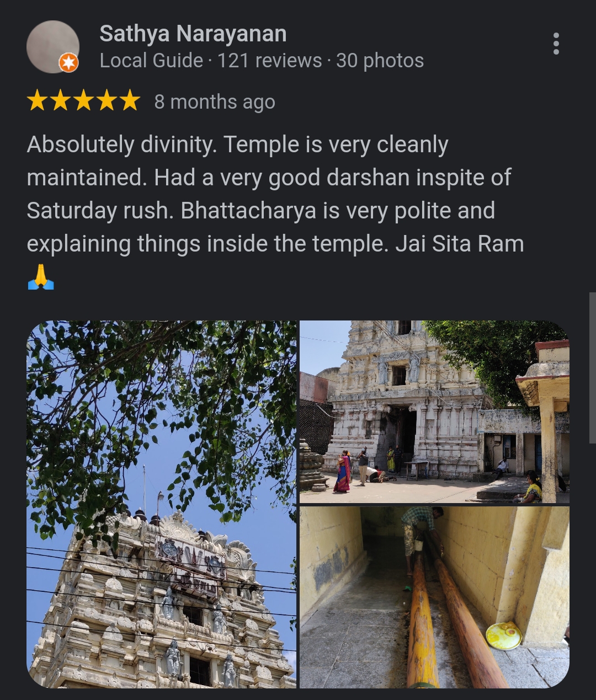
Task: Tap the orange Local Guide badge
Action: point(68,63)
